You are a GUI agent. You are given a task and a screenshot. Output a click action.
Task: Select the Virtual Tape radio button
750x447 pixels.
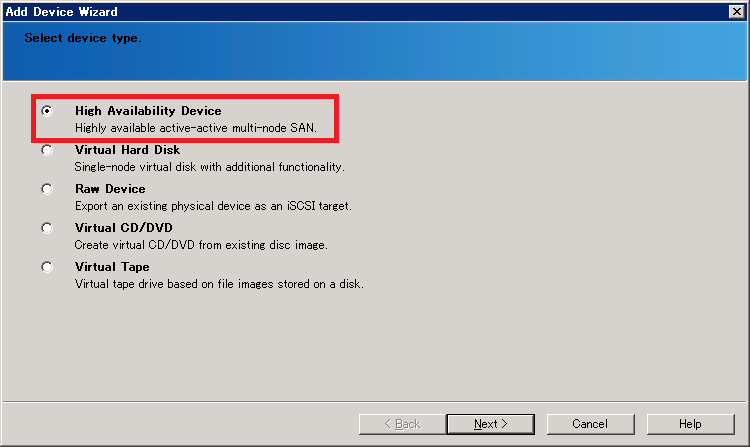pyautogui.click(x=47, y=267)
